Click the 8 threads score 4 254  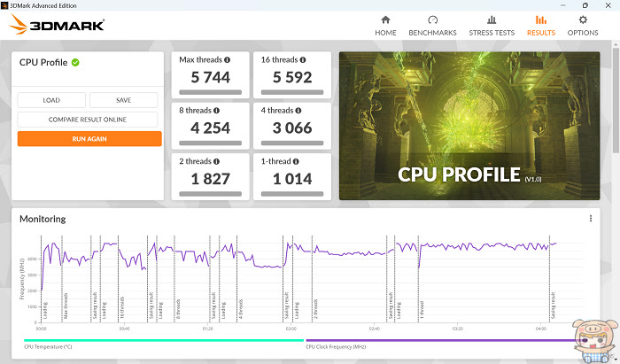[x=211, y=128]
